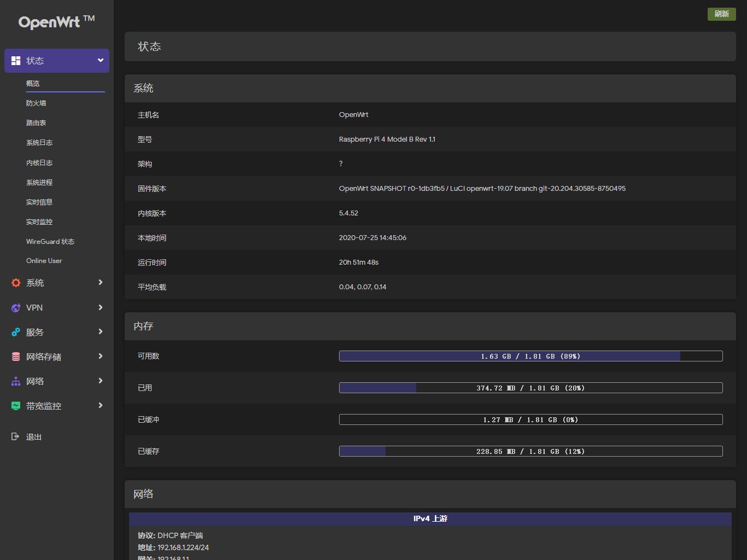The image size is (747, 560).
Task: Collapse the 状态 menu chevron
Action: point(101,60)
